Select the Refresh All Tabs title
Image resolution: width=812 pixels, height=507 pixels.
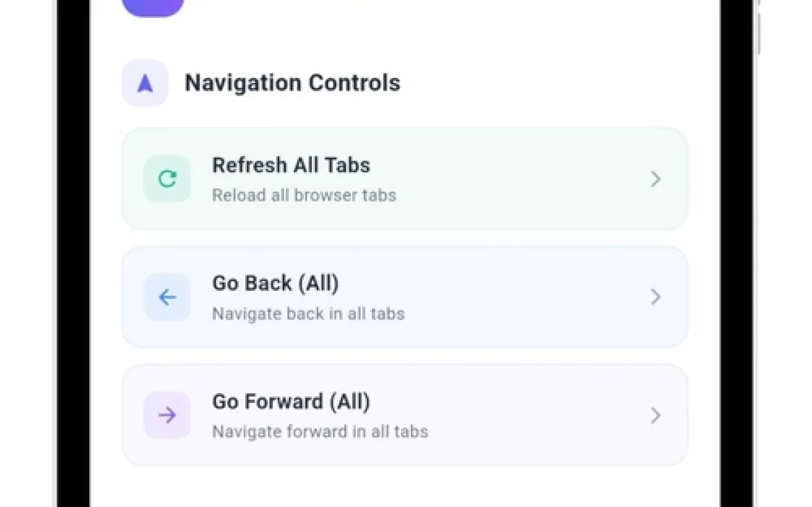(x=291, y=166)
